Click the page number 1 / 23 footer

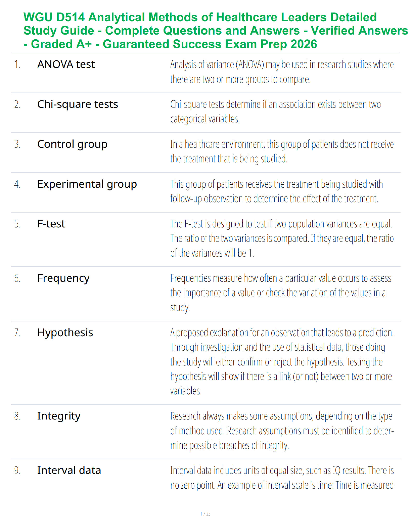(x=205, y=514)
